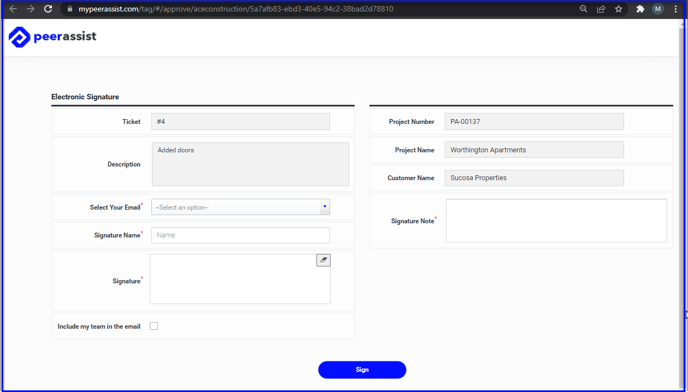Click the Description box with Added doors

(x=251, y=164)
